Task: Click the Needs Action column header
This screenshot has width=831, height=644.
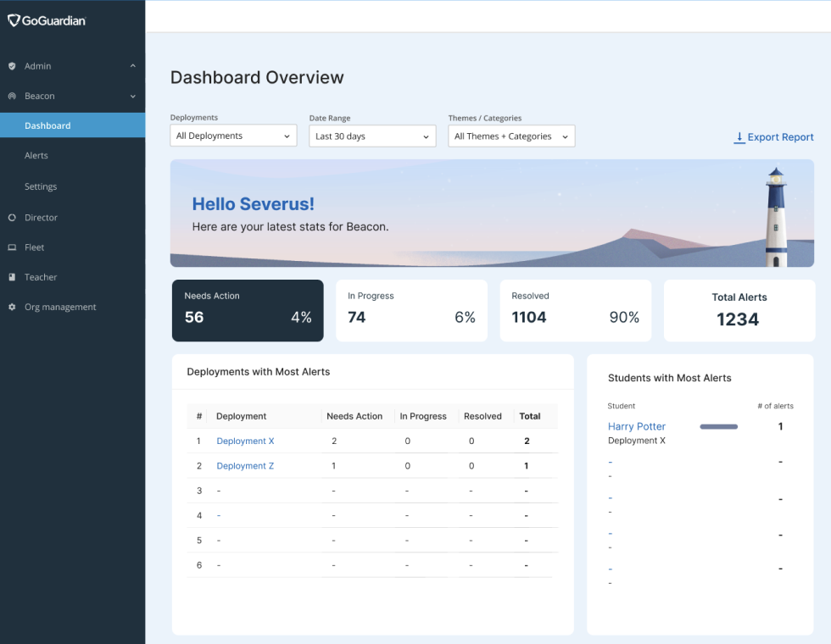Action: (354, 416)
